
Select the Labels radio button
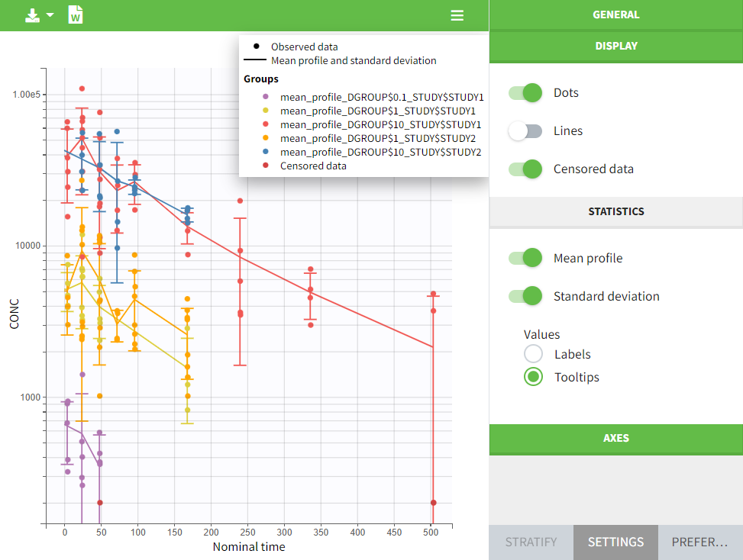pyautogui.click(x=534, y=354)
